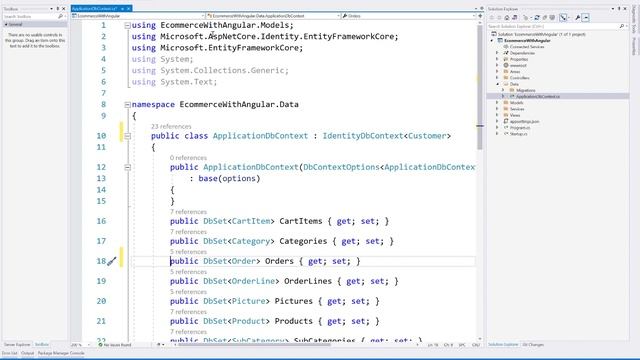Select Connected Services in Solution Explorer

527,47
